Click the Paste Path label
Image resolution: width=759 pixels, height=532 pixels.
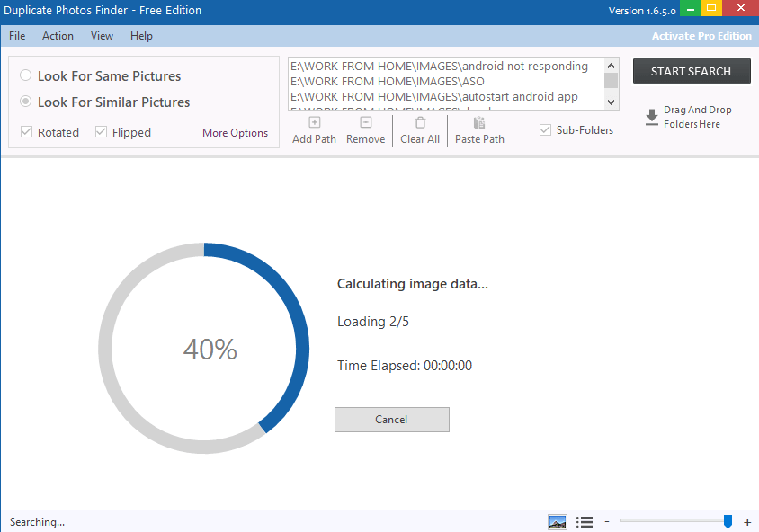tap(479, 138)
